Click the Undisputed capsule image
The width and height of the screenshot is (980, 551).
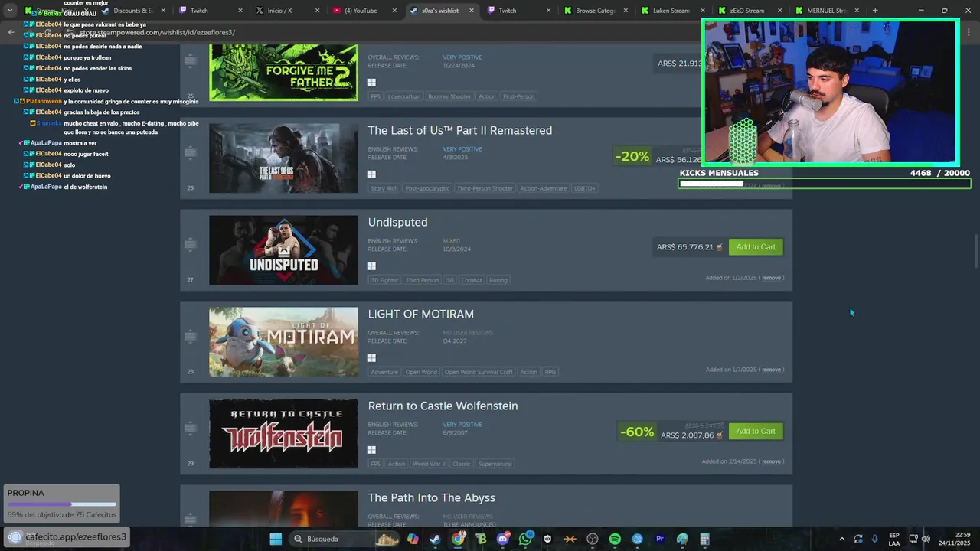tap(283, 250)
